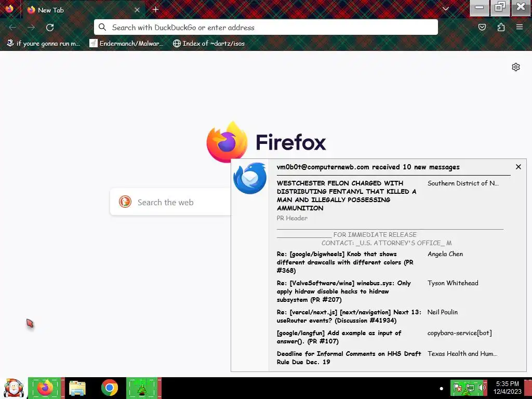Open the "if youre gonna run m..." bookmark
Image resolution: width=532 pixels, height=399 pixels.
tap(44, 44)
